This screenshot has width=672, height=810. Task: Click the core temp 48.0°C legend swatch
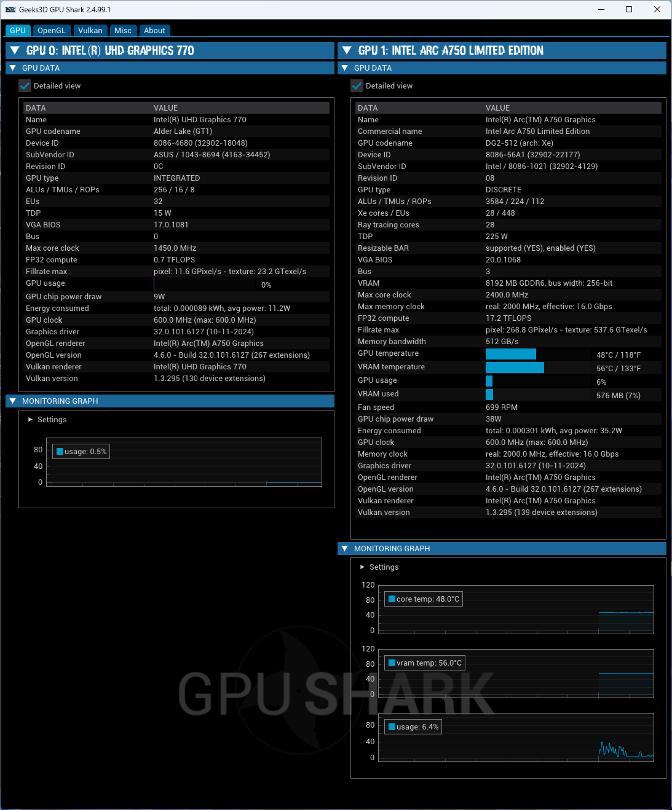392,599
